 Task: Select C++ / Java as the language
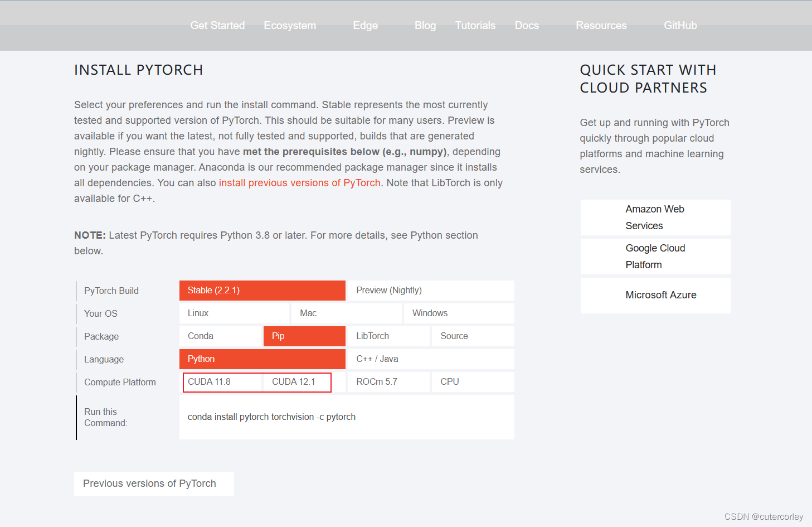click(x=431, y=359)
